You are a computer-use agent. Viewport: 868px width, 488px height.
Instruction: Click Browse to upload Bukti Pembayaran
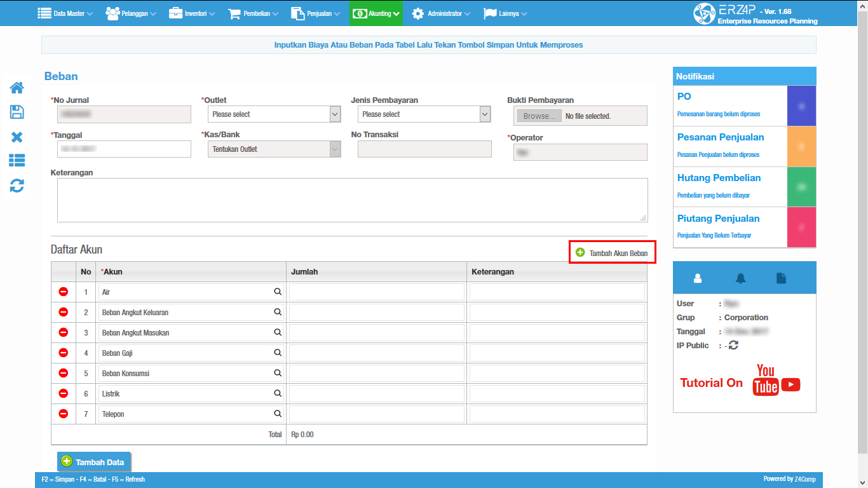pos(539,116)
